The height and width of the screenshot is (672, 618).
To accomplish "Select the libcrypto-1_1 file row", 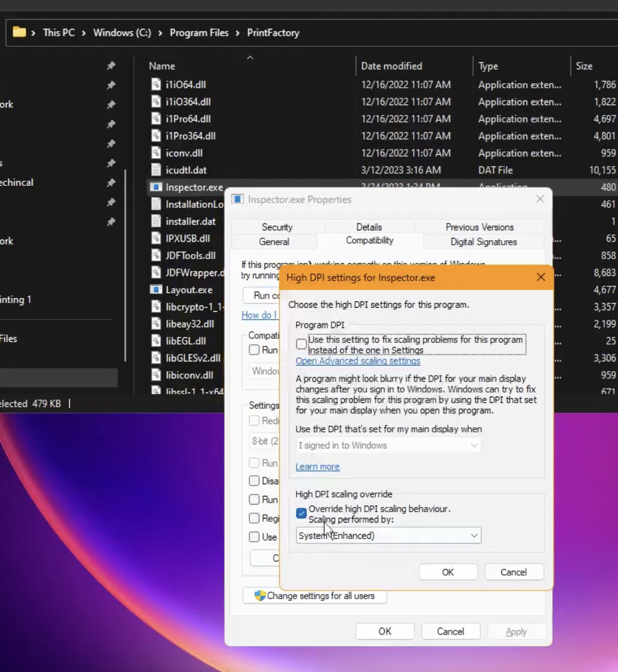I will (x=187, y=307).
